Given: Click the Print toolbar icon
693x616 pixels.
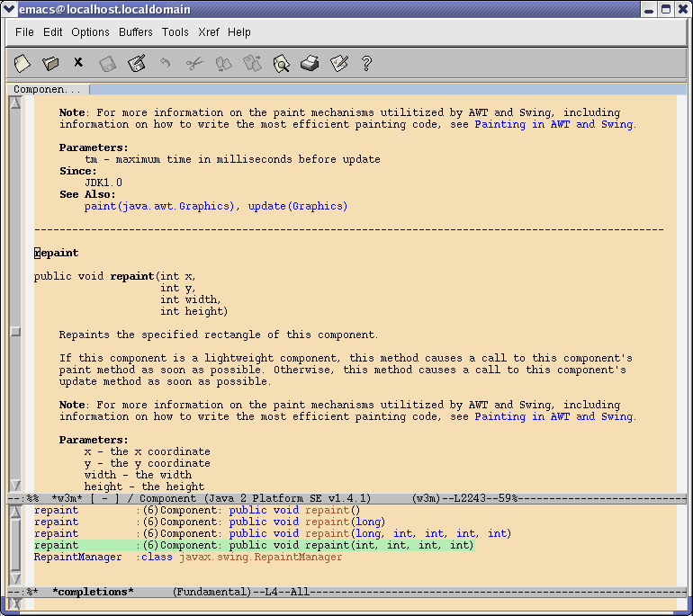Looking at the screenshot, I should pyautogui.click(x=310, y=64).
